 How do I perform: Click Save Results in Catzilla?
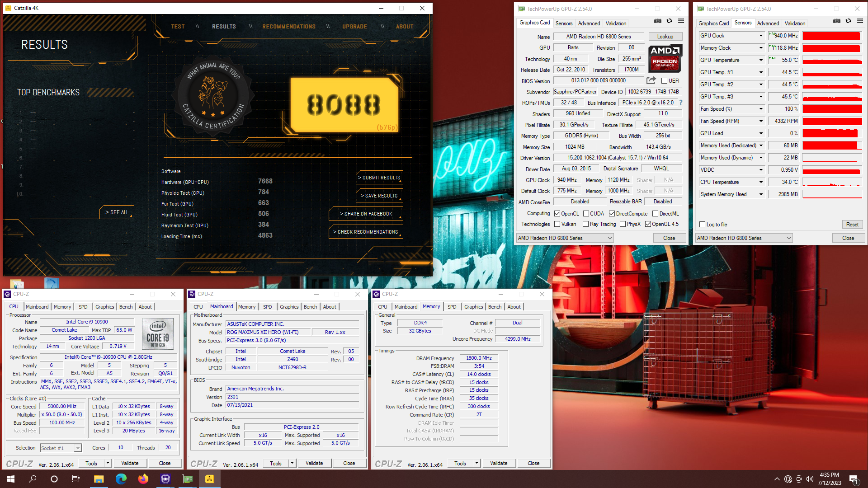(379, 196)
